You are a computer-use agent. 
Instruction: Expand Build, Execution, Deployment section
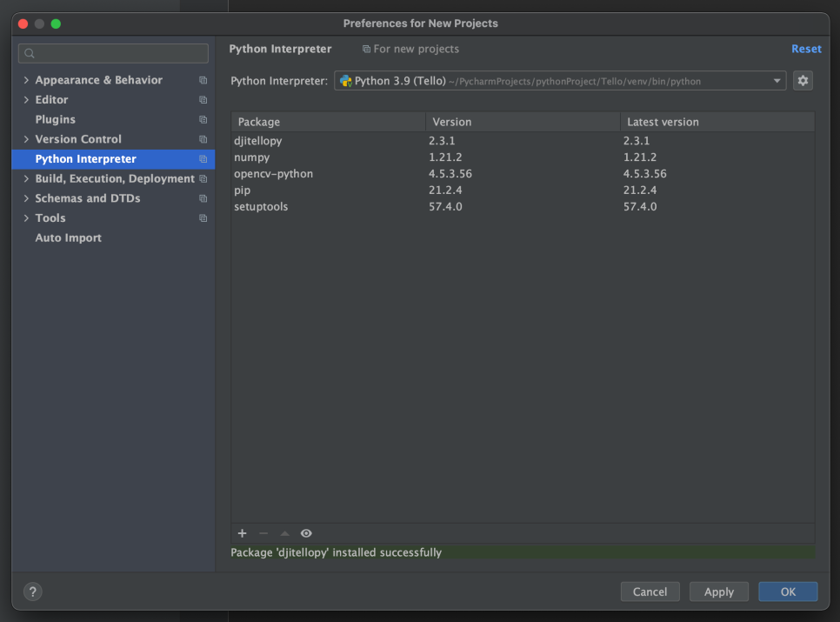pyautogui.click(x=26, y=178)
